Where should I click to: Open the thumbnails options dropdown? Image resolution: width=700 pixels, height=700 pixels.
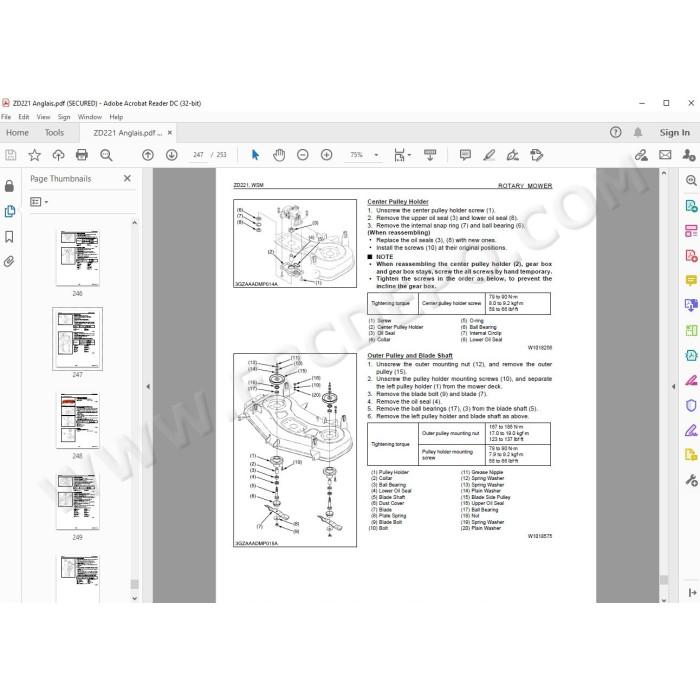click(x=39, y=202)
